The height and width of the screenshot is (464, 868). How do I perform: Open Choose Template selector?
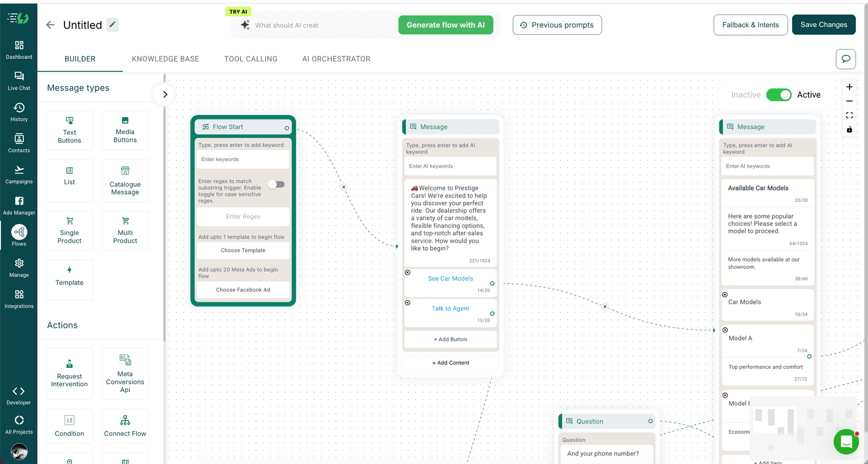243,250
